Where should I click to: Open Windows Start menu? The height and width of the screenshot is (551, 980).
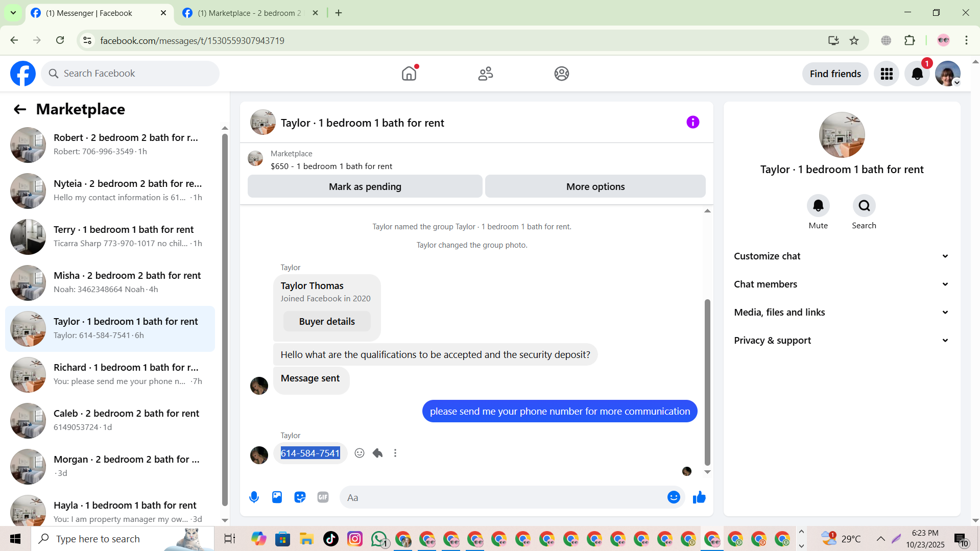coord(15,539)
